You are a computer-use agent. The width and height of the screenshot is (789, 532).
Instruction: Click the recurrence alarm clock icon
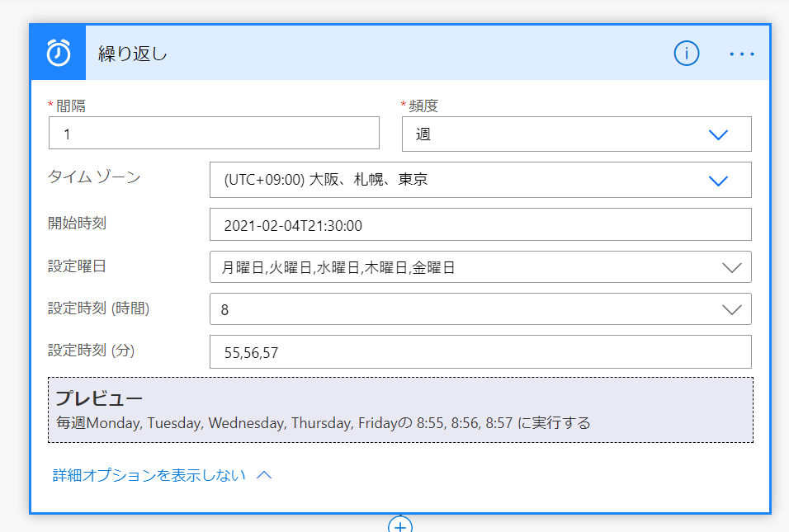pyautogui.click(x=59, y=53)
